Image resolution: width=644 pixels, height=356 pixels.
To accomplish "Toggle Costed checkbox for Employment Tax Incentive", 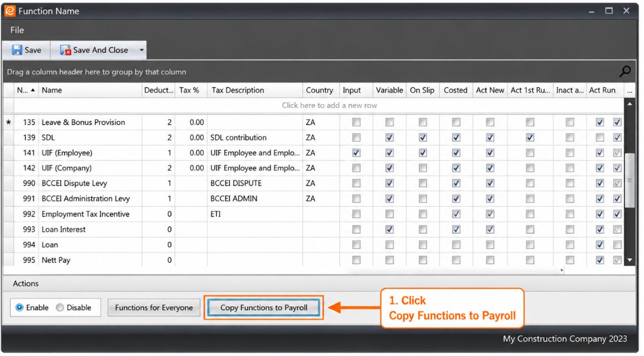I will (456, 213).
